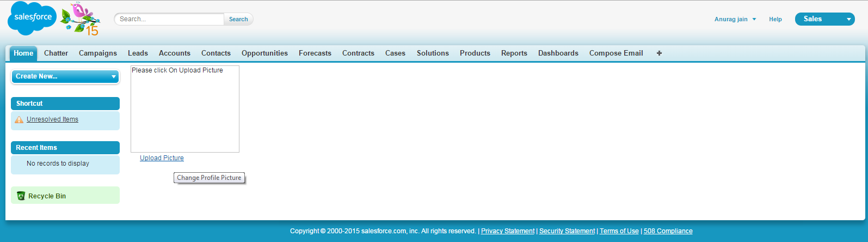Click the Help link
This screenshot has width=868, height=242.
pyautogui.click(x=775, y=19)
